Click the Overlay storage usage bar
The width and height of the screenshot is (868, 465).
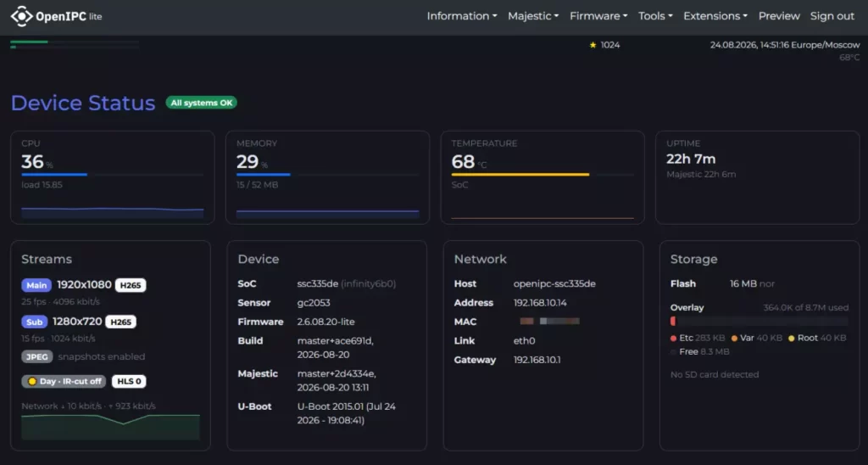[x=759, y=321]
